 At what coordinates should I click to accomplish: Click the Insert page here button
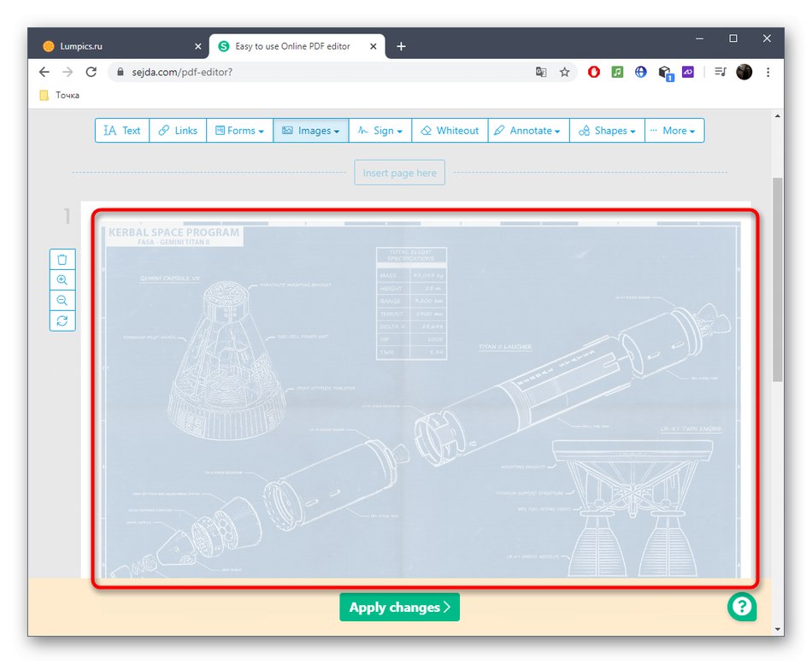[399, 172]
